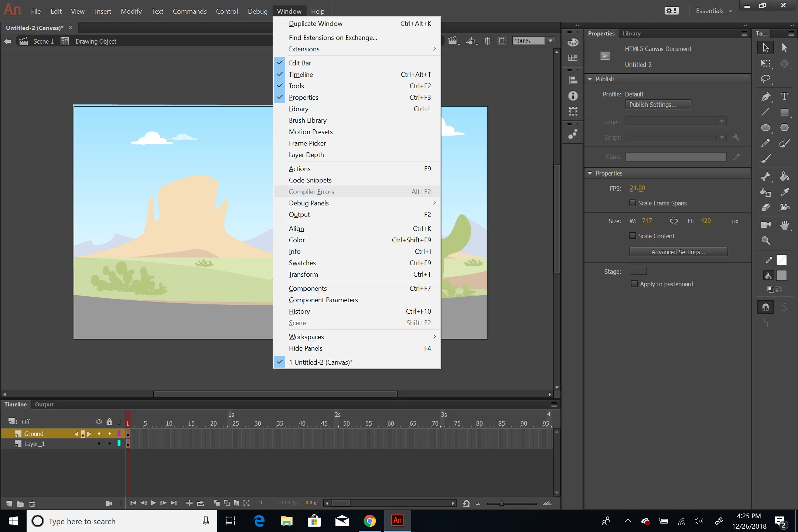The image size is (798, 532).
Task: Select the Pen tool
Action: pyautogui.click(x=765, y=97)
